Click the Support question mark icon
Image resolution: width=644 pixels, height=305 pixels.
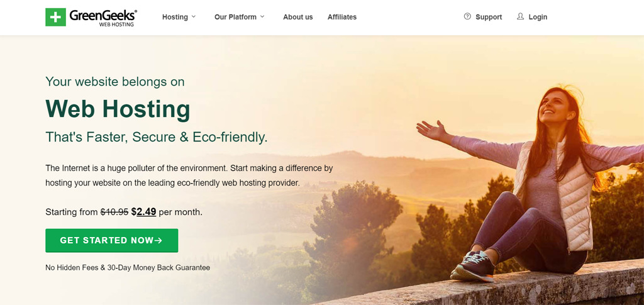pos(467,16)
